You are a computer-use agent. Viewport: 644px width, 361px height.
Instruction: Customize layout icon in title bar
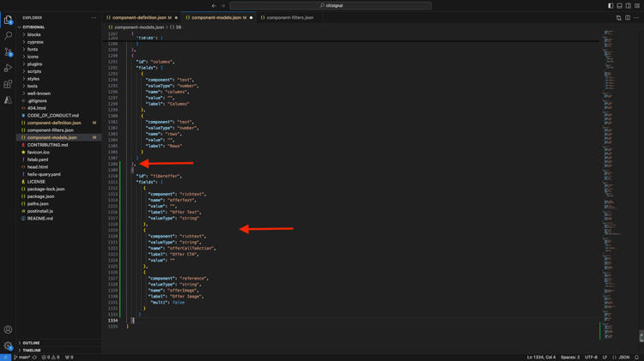[x=637, y=6]
